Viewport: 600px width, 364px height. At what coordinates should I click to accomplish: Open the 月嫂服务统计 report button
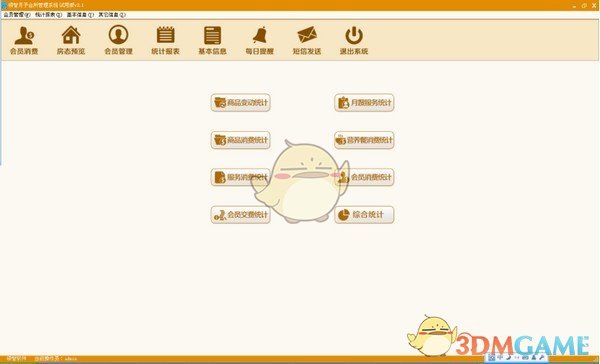(x=364, y=103)
